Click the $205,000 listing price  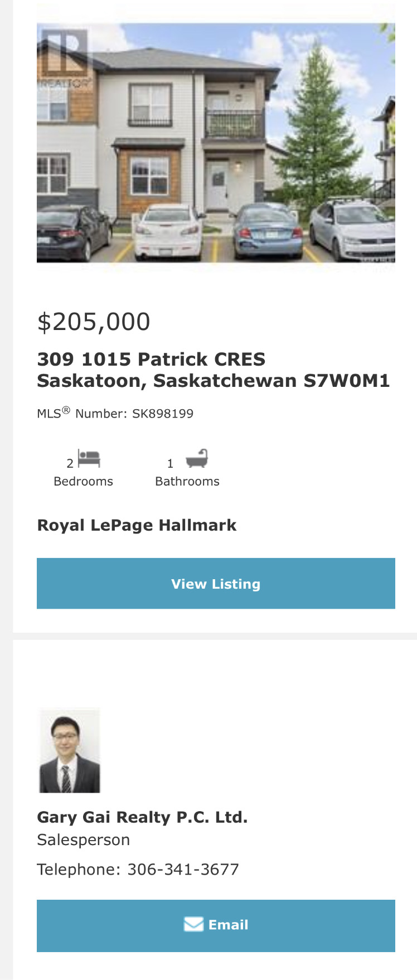tap(94, 322)
